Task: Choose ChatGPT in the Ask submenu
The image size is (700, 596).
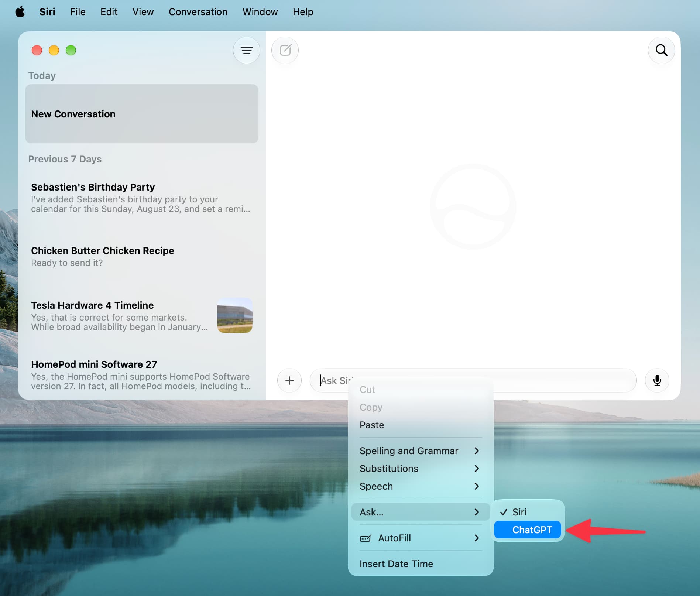Action: (527, 530)
